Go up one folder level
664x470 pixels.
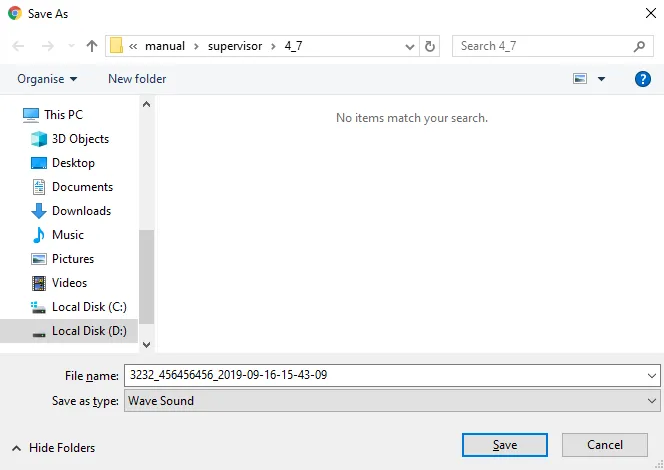91,46
